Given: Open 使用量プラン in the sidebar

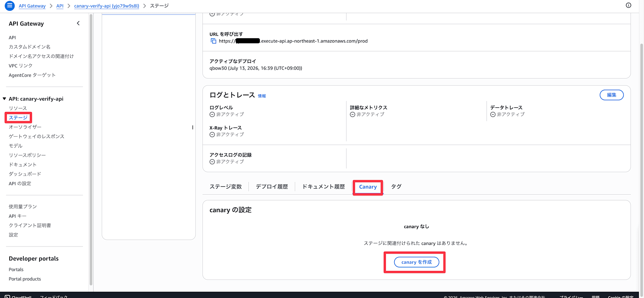Looking at the screenshot, I should point(23,207).
